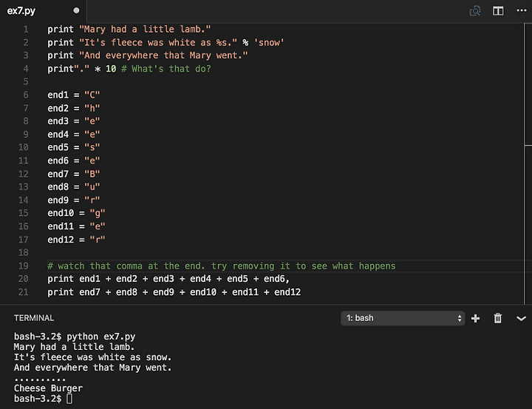Click line number 1 in gutter
The width and height of the screenshot is (532, 409).
pos(26,30)
